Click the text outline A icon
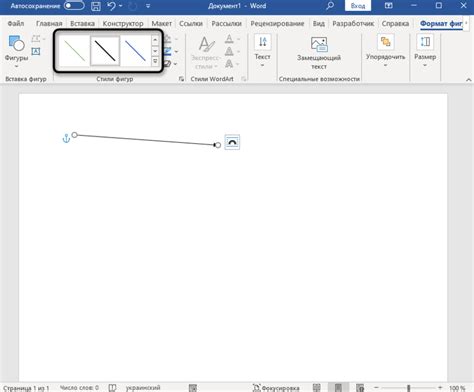The height and width of the screenshot is (392, 474). click(229, 51)
